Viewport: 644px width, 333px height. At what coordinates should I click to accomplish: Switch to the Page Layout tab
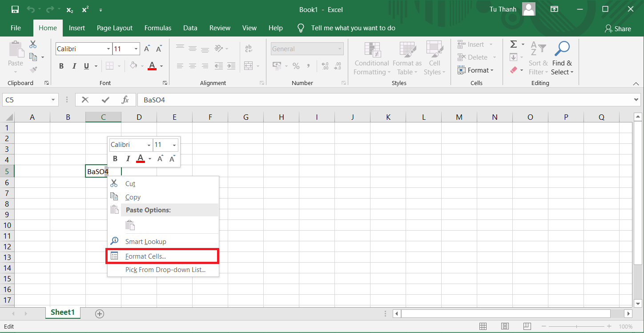[x=115, y=28]
